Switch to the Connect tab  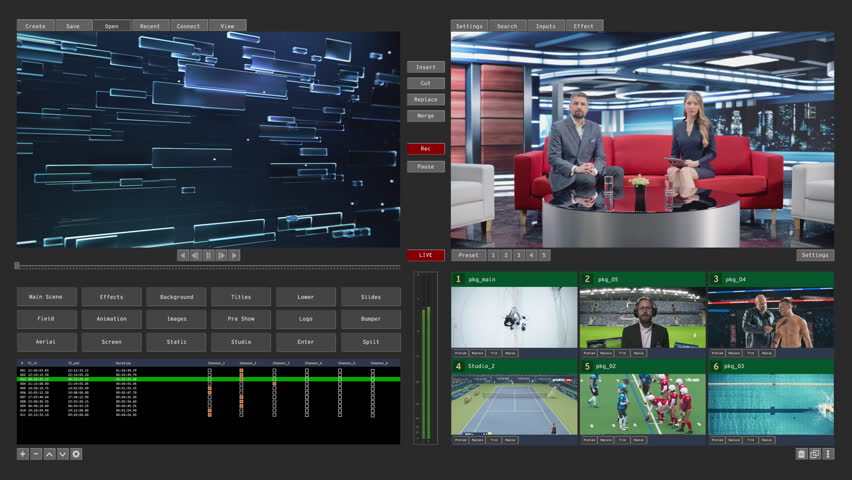coord(187,26)
